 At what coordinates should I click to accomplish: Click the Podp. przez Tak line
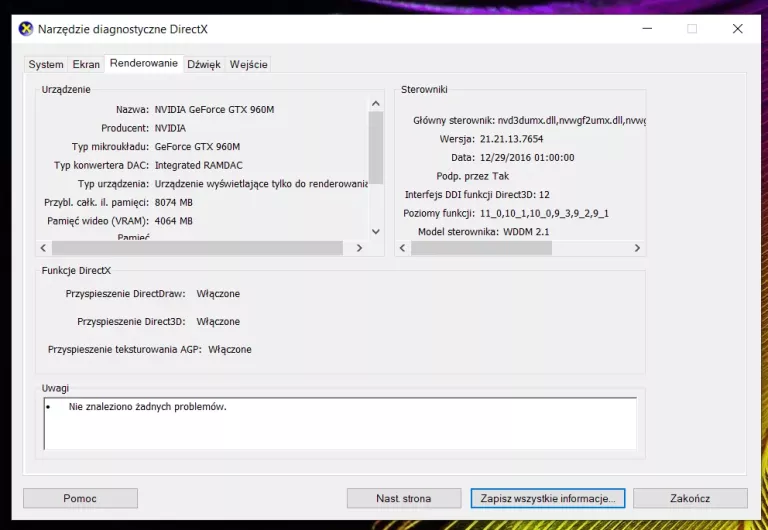tap(473, 176)
